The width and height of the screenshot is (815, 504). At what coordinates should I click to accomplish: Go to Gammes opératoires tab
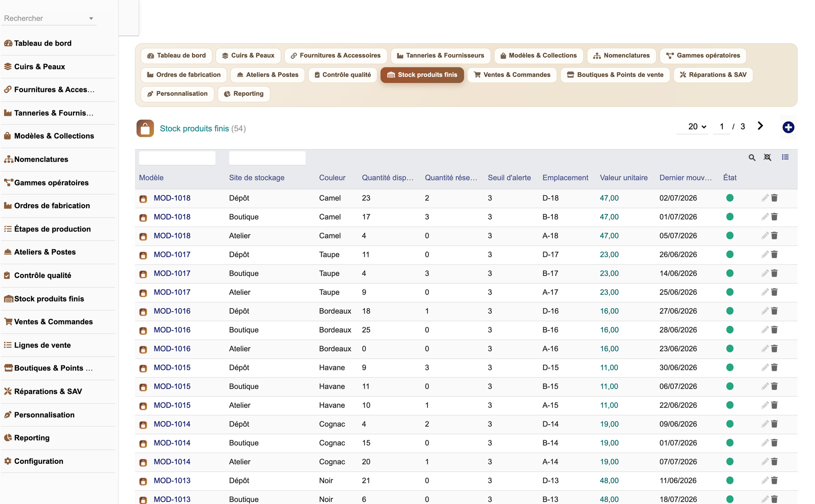[703, 55]
